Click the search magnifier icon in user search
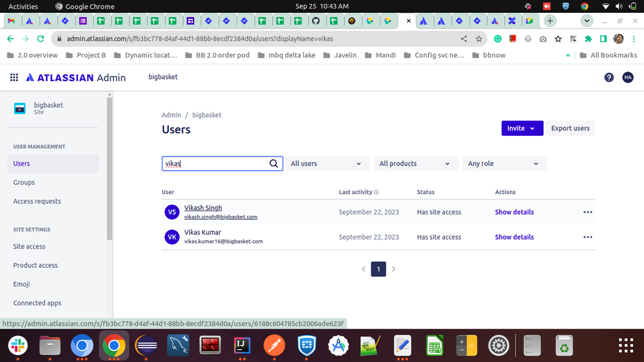The width and height of the screenshot is (644, 362). (273, 164)
